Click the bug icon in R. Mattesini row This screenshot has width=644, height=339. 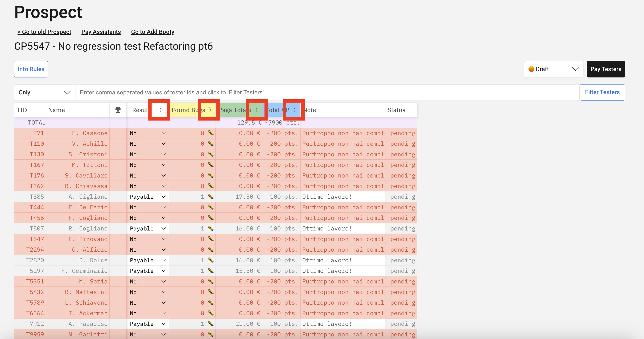click(211, 292)
